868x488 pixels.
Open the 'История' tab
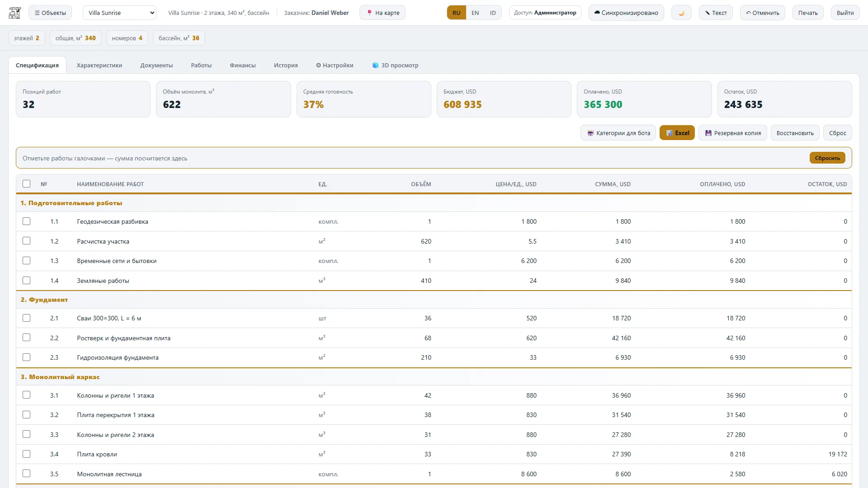(x=286, y=65)
